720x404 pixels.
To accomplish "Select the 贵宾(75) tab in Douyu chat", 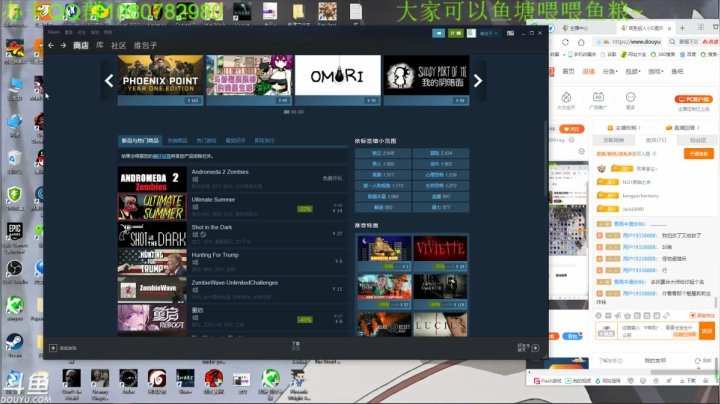I will point(656,140).
